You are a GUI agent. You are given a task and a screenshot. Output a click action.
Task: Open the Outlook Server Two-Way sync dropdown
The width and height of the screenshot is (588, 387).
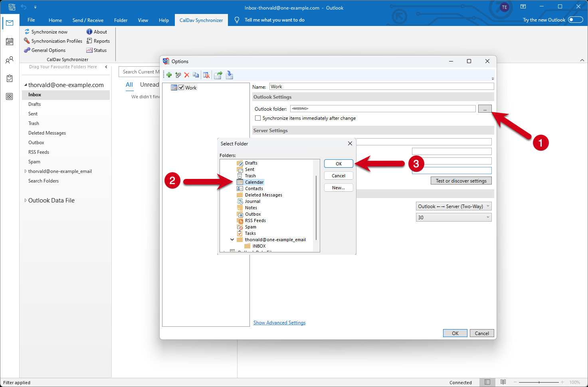pyautogui.click(x=453, y=206)
